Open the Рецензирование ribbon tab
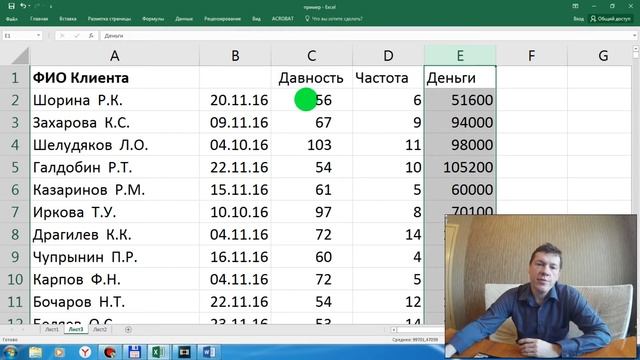640x360 pixels. click(x=222, y=19)
